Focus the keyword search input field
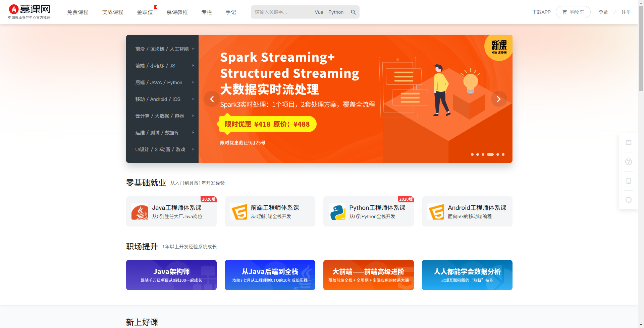Screen dimensions: 644x328 [x=282, y=12]
